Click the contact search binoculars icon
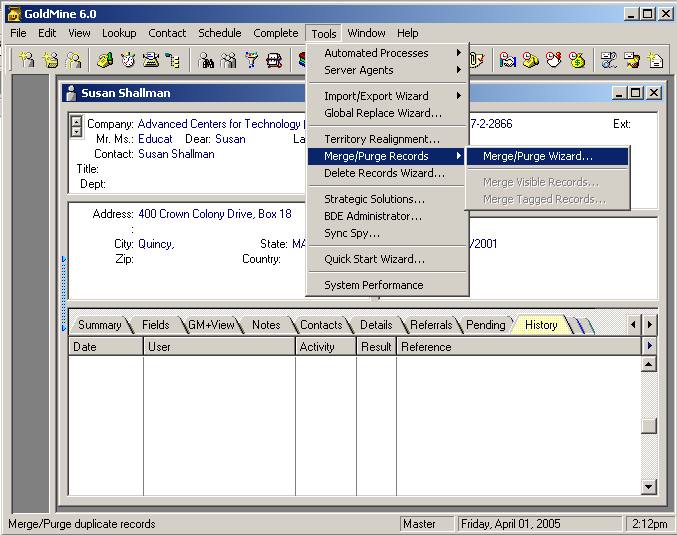 206,60
